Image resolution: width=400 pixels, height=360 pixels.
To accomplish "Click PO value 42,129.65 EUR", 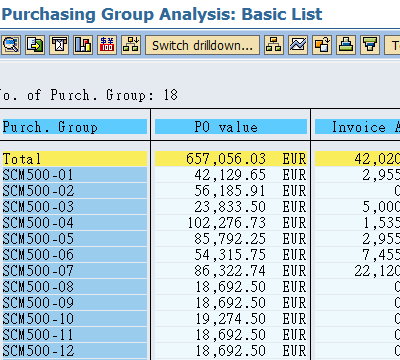I will (x=231, y=175).
